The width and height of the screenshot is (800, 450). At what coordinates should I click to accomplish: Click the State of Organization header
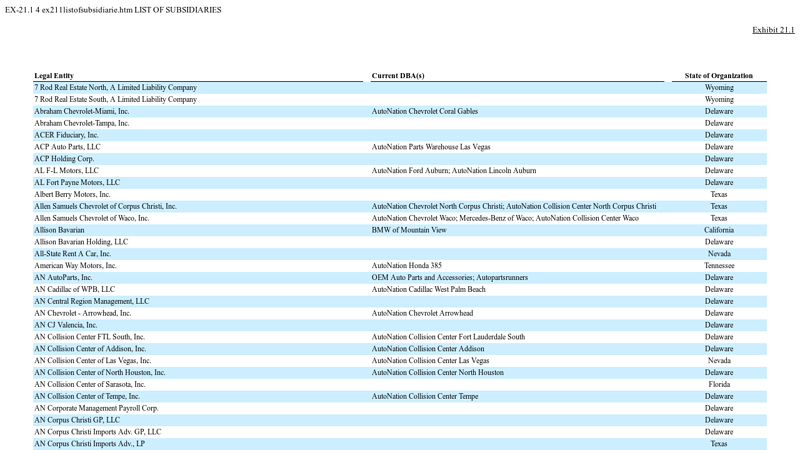coord(718,76)
